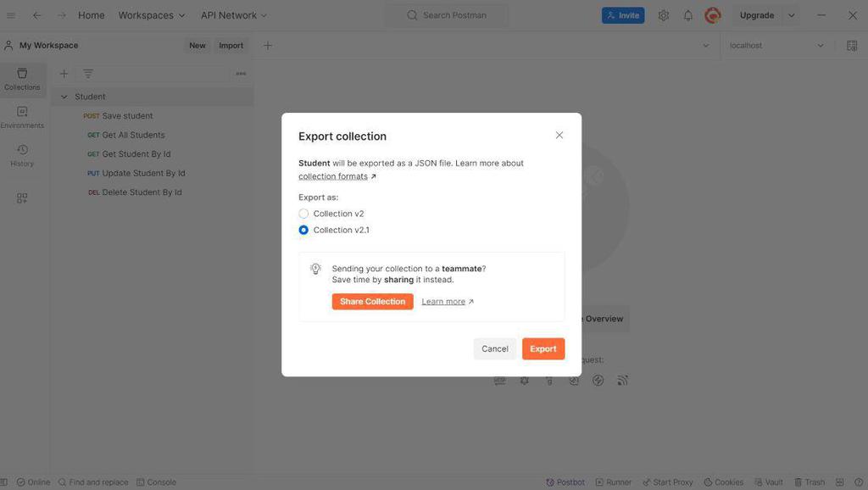Image resolution: width=868 pixels, height=490 pixels.
Task: Close the Export collection dialog
Action: 559,136
